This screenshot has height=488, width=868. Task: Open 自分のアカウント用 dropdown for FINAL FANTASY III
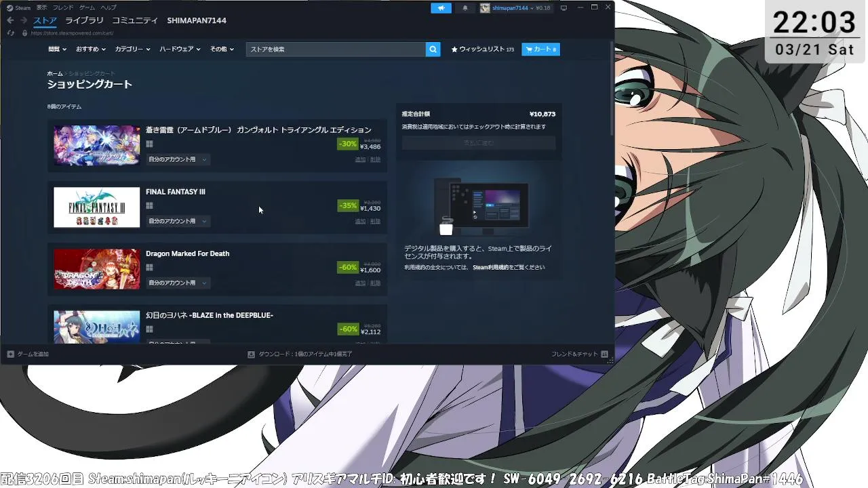(x=178, y=221)
